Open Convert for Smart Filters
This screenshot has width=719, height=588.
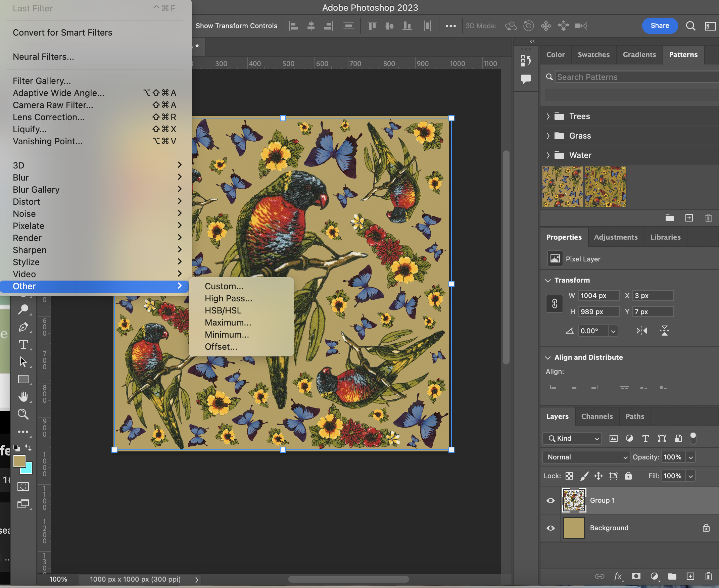62,33
